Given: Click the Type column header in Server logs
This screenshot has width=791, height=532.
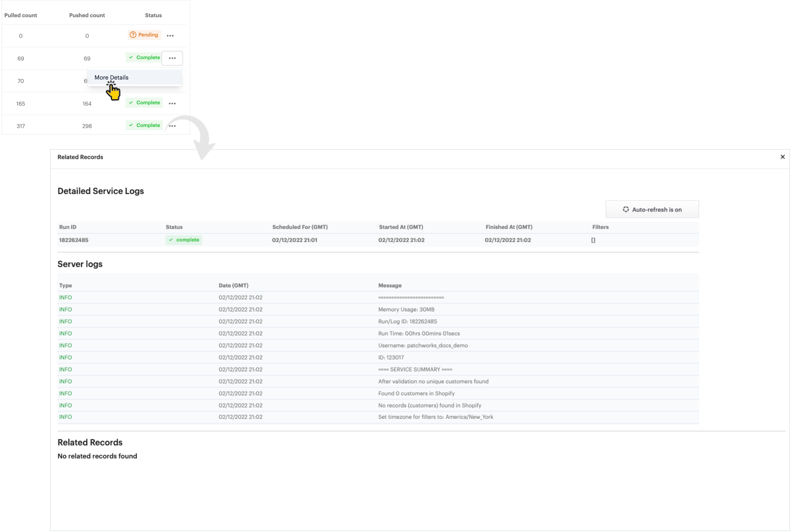Looking at the screenshot, I should pyautogui.click(x=66, y=285).
